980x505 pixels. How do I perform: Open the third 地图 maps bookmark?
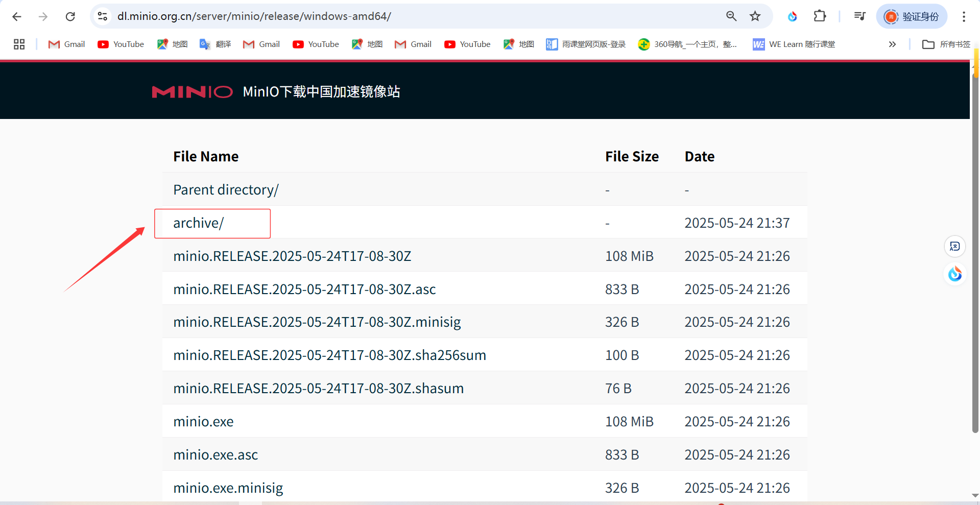[519, 44]
